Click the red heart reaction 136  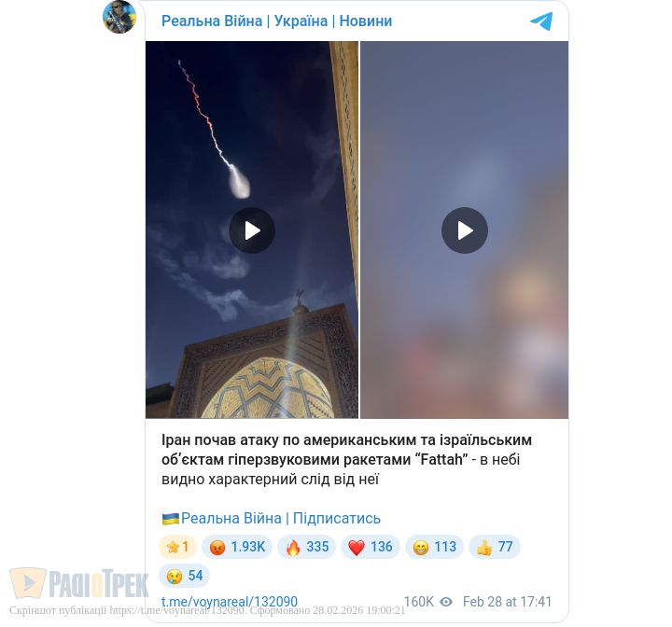pyautogui.click(x=371, y=547)
